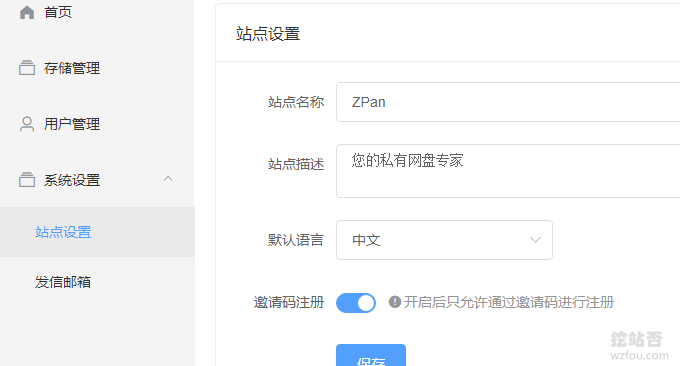Click the 站点名称 field label
680x366 pixels.
click(x=296, y=102)
